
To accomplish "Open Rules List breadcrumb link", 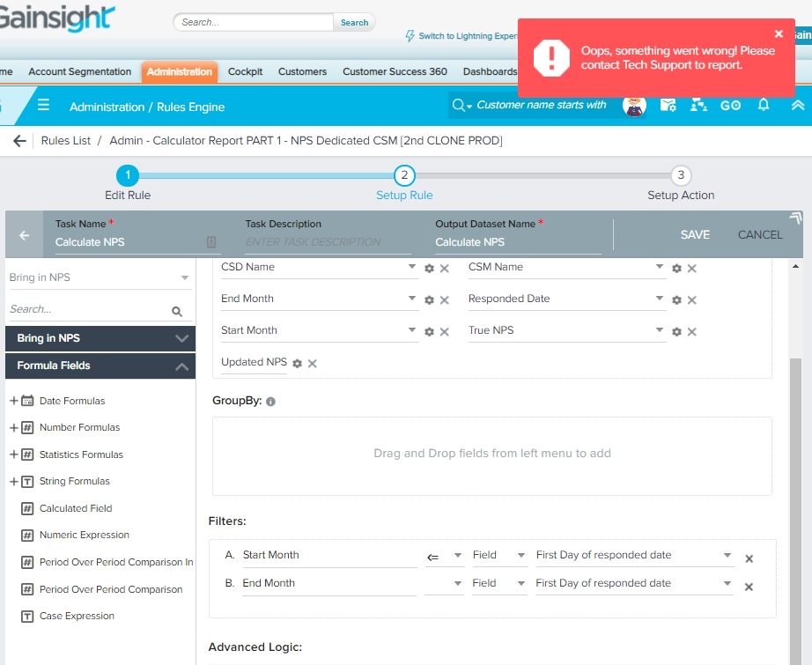I will click(x=66, y=141).
